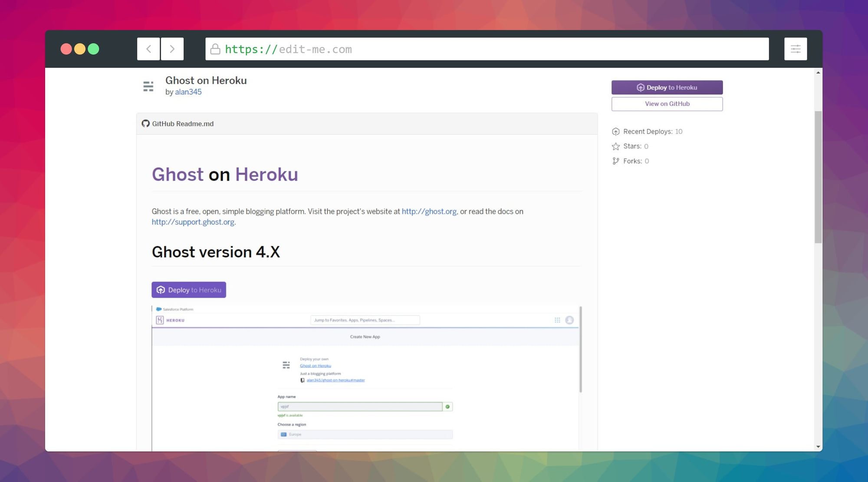Click the address bar URL field
Screen dimensions: 868x482
pyautogui.click(x=487, y=49)
